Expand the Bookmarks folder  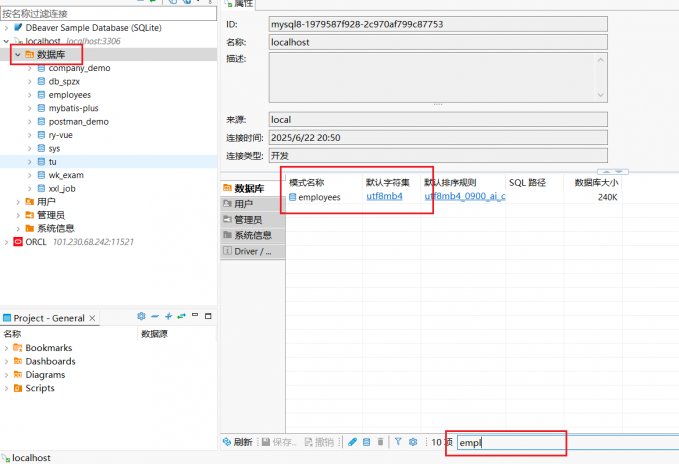pos(6,348)
